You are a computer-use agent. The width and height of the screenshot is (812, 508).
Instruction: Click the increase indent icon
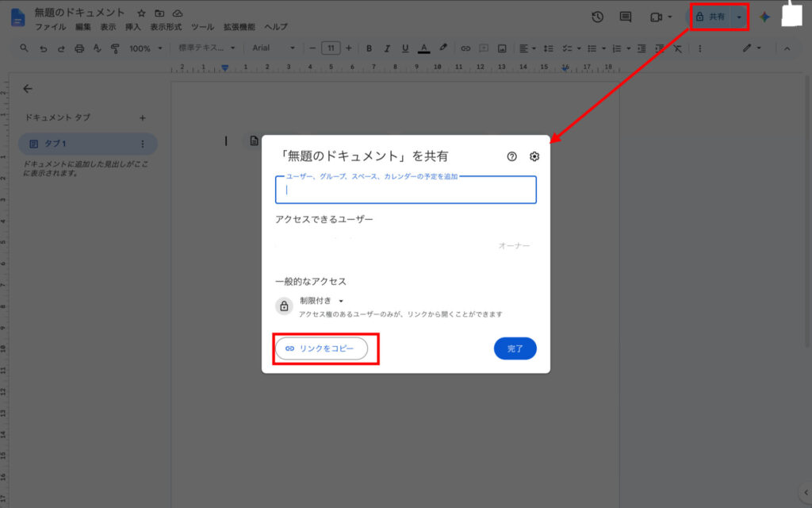660,48
